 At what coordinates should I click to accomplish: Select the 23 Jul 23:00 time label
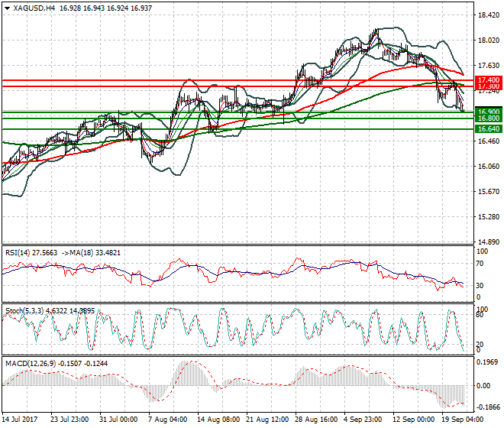click(69, 420)
